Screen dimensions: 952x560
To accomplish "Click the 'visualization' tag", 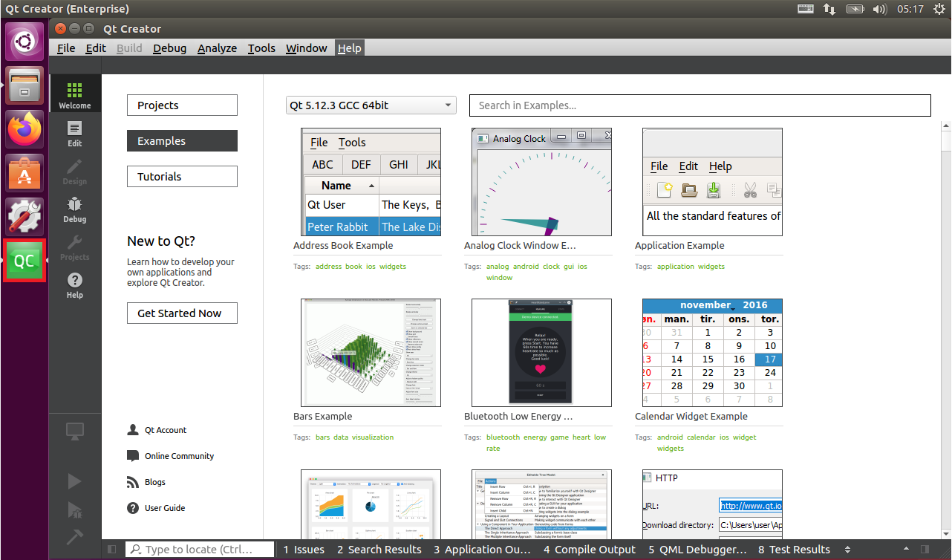I will pos(373,437).
